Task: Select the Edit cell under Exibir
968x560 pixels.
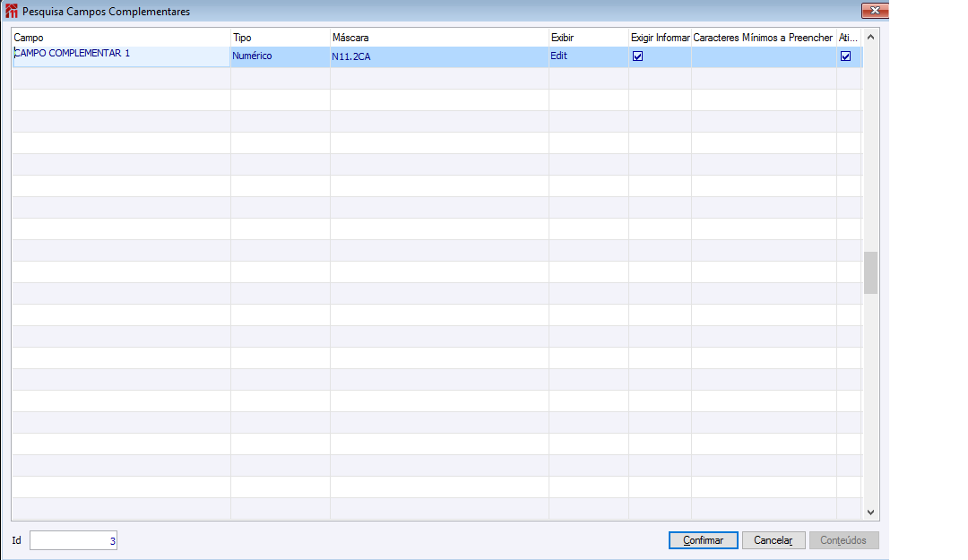Action: point(589,56)
